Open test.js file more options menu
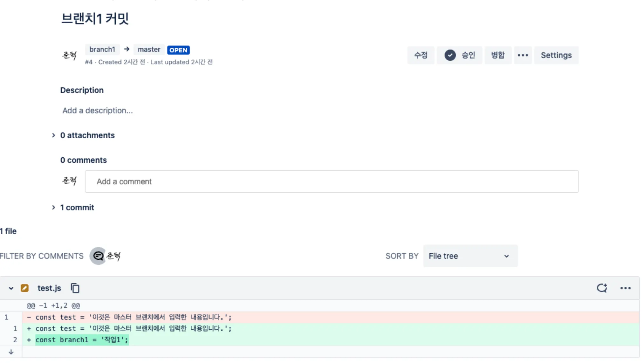 [x=625, y=288]
